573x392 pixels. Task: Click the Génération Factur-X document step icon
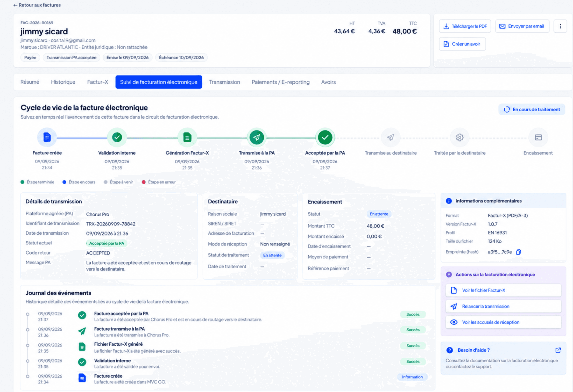click(x=187, y=137)
